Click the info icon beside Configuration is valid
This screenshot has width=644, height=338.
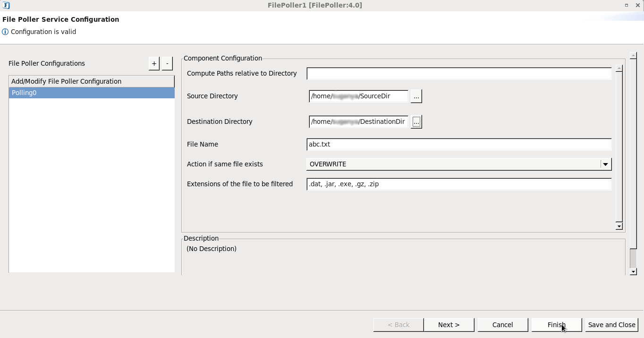pyautogui.click(x=5, y=32)
